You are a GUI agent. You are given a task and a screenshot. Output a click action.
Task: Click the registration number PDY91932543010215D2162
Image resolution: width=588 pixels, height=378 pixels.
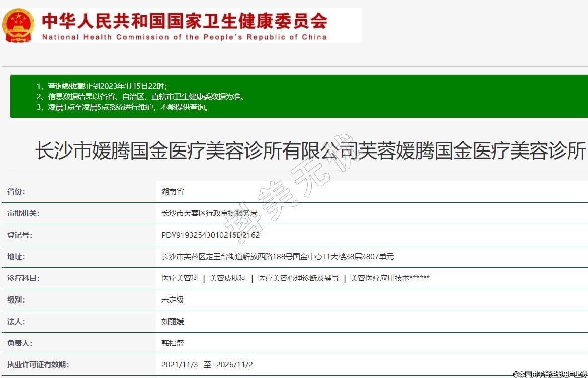pos(210,235)
